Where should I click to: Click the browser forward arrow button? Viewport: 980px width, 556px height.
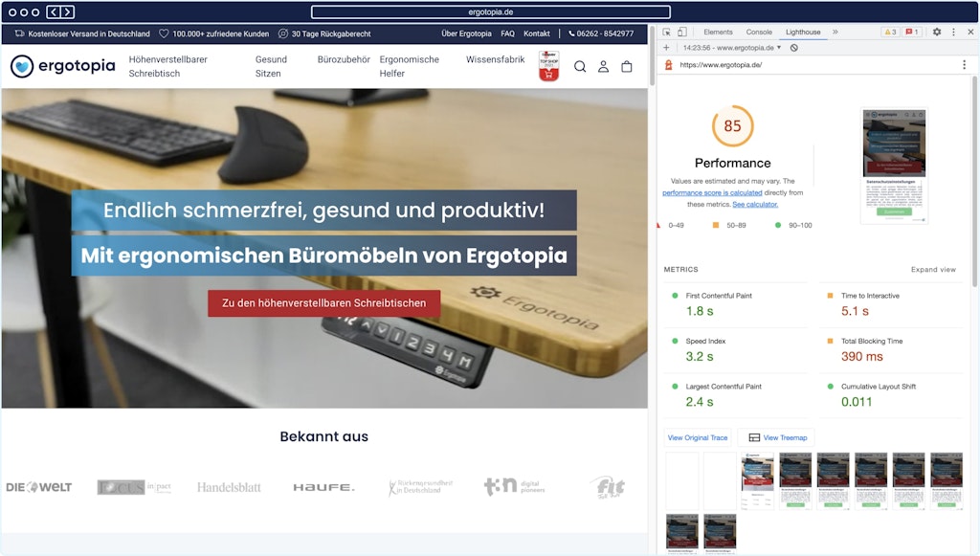68,11
